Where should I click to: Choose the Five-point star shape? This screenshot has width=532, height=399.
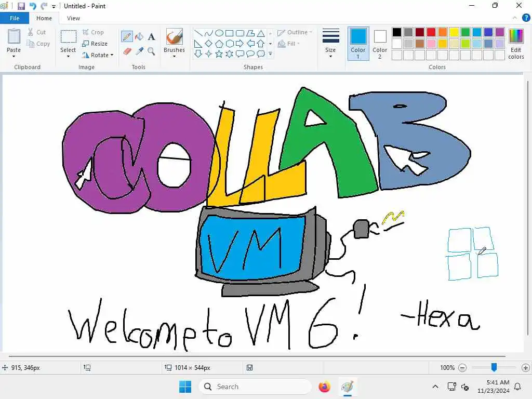tap(219, 54)
